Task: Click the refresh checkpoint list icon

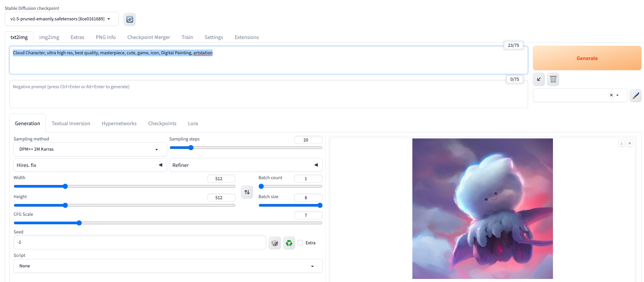Action: click(x=129, y=19)
